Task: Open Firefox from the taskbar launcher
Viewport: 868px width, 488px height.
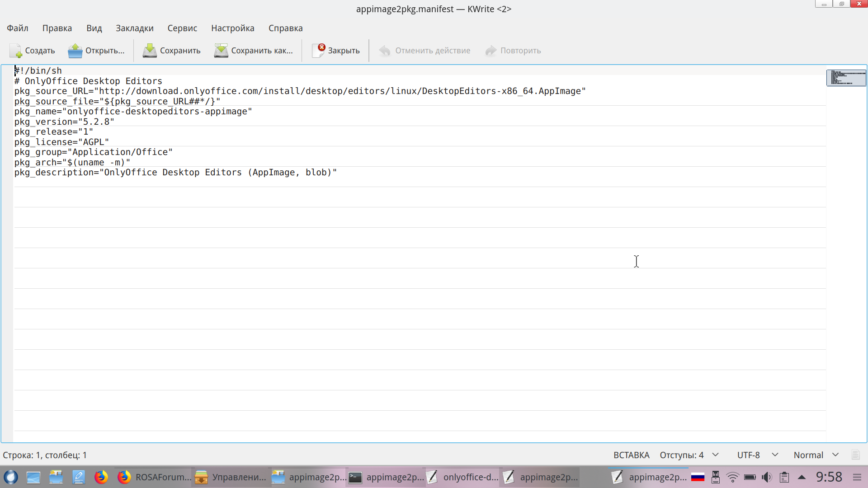Action: [101, 477]
